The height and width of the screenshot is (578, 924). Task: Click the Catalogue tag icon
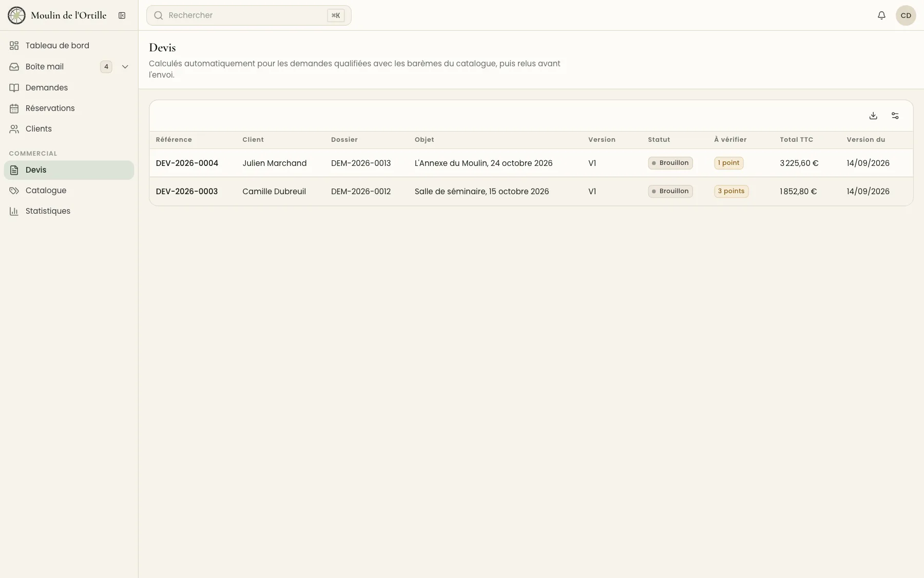(14, 191)
